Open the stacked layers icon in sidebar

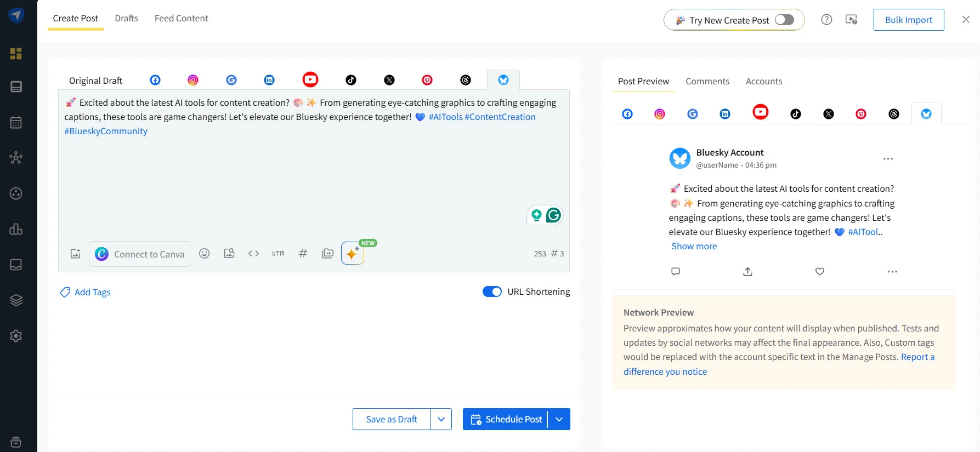(x=16, y=300)
